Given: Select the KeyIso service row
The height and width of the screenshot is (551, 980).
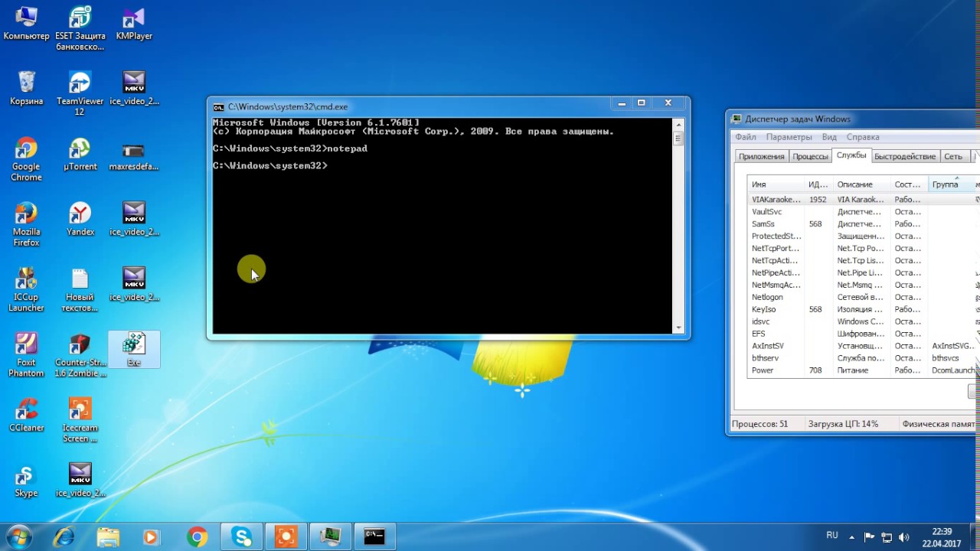Looking at the screenshot, I should (863, 309).
